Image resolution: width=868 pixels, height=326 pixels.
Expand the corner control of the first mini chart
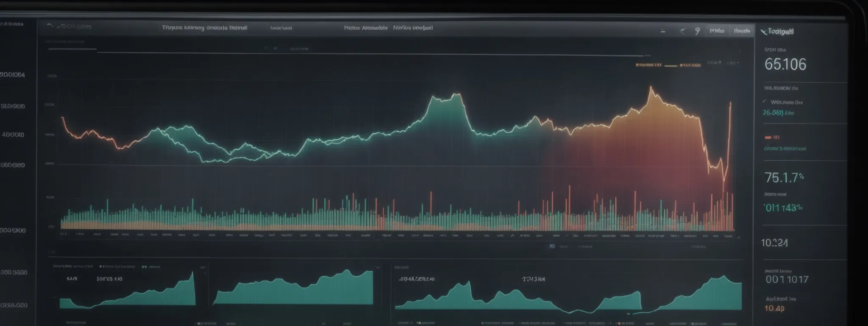click(x=203, y=268)
